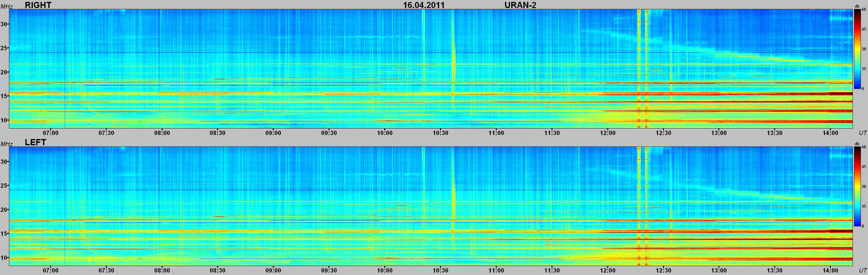This screenshot has width=868, height=275.
Task: Click the 45 value on the RIGHT panel colorbar
Action: click(864, 29)
